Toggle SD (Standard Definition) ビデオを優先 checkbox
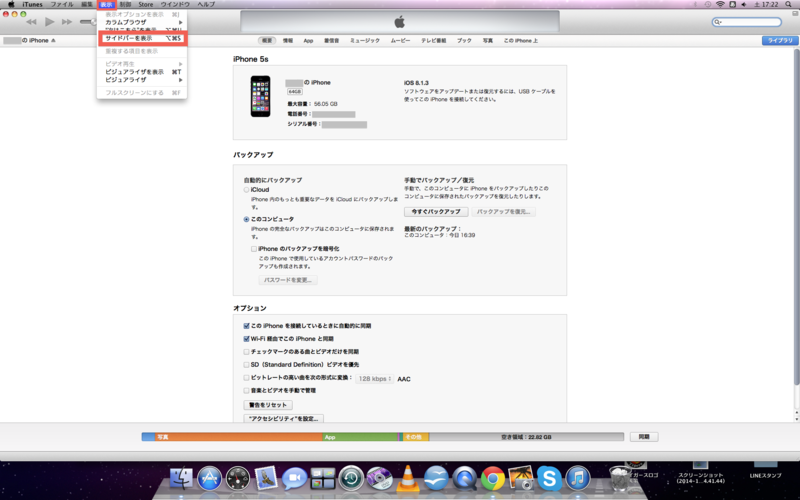 [x=246, y=365]
